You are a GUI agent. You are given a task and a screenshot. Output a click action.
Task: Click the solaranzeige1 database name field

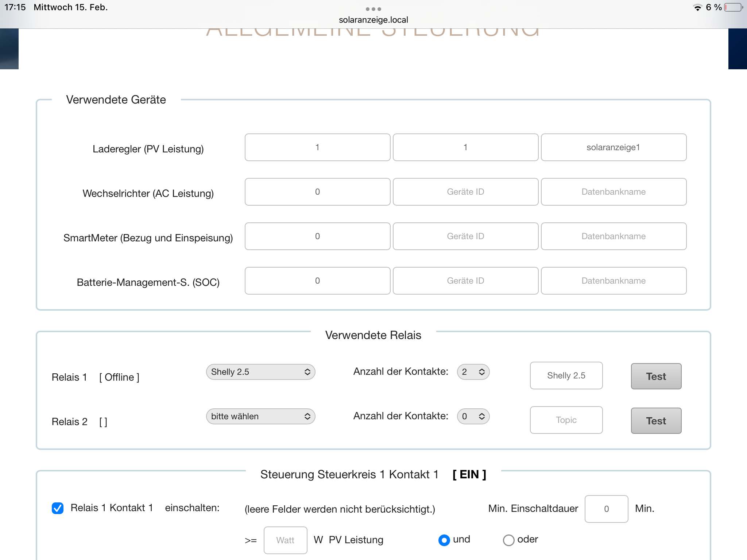[x=614, y=147]
